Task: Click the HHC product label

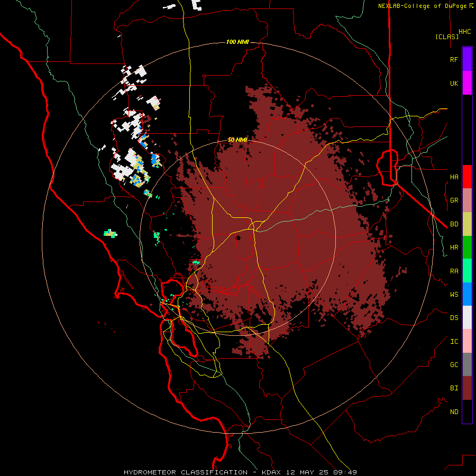Action: (465, 32)
